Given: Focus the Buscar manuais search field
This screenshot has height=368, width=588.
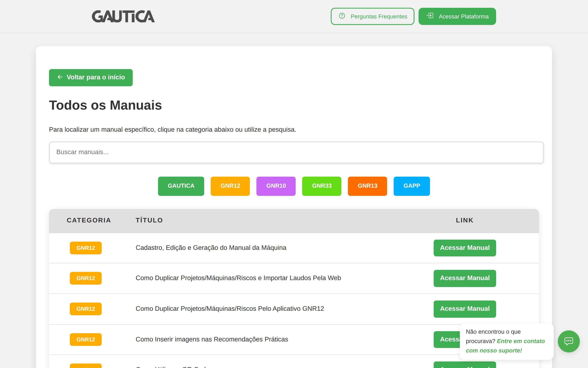Looking at the screenshot, I should pyautogui.click(x=296, y=152).
